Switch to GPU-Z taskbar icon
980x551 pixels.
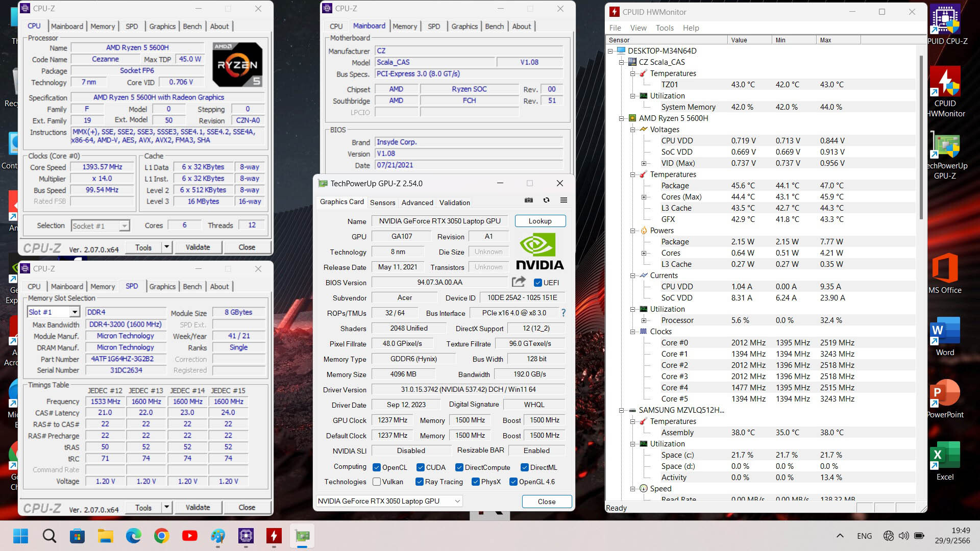pos(302,536)
